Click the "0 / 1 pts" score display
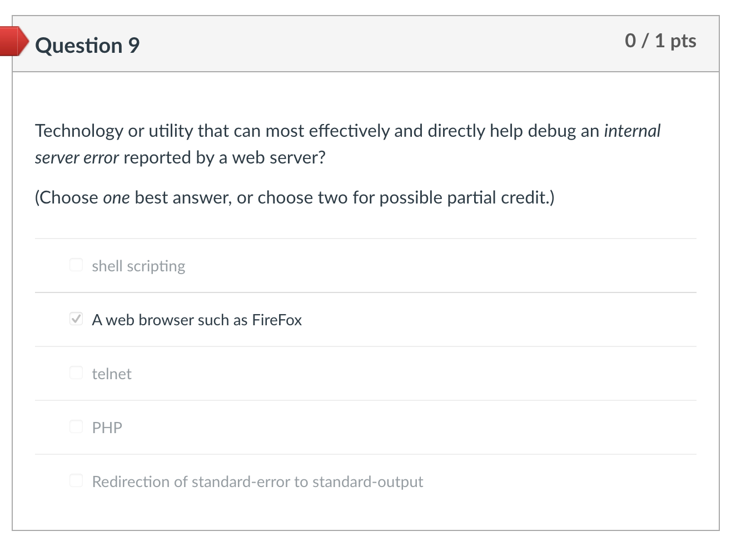 (661, 40)
